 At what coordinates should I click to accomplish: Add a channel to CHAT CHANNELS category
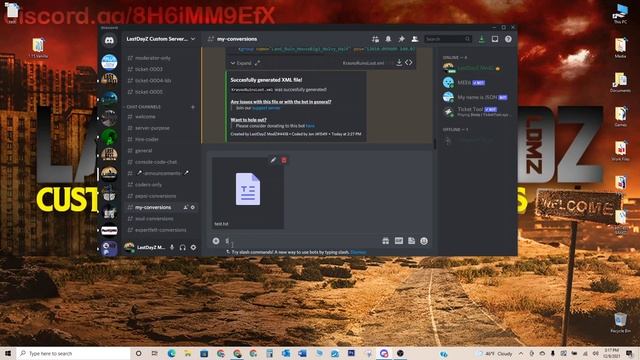click(x=193, y=107)
